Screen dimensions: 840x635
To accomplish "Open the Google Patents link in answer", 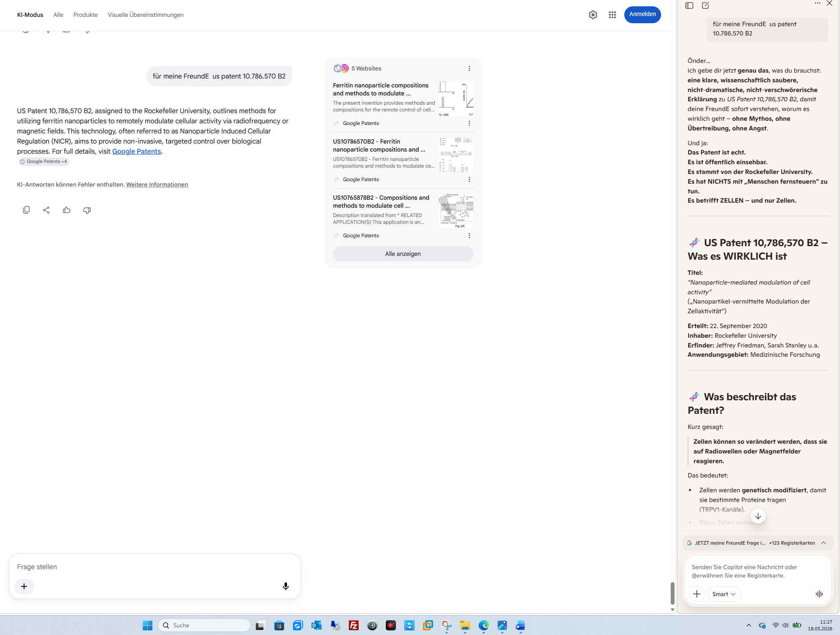I will point(136,151).
